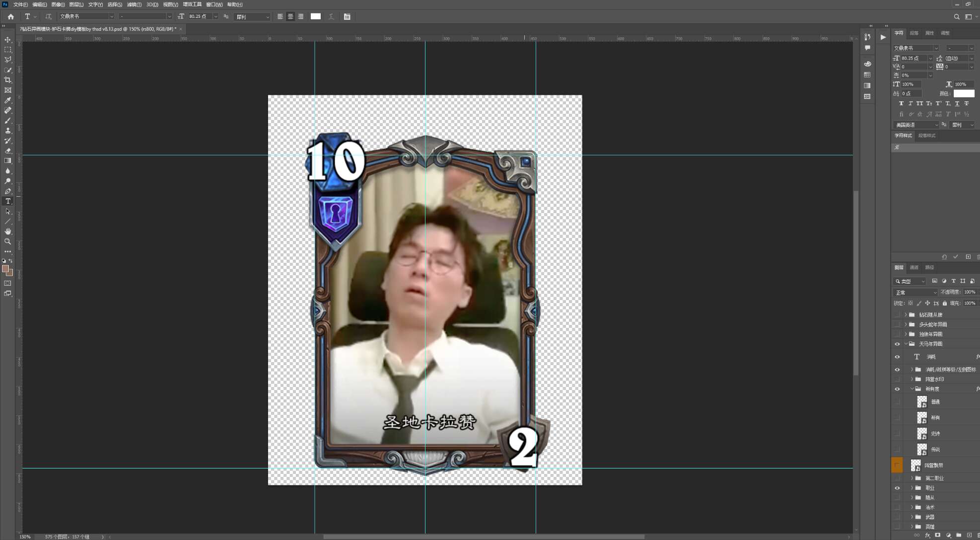Switch to the 通道 tab
The height and width of the screenshot is (540, 980).
(x=914, y=267)
